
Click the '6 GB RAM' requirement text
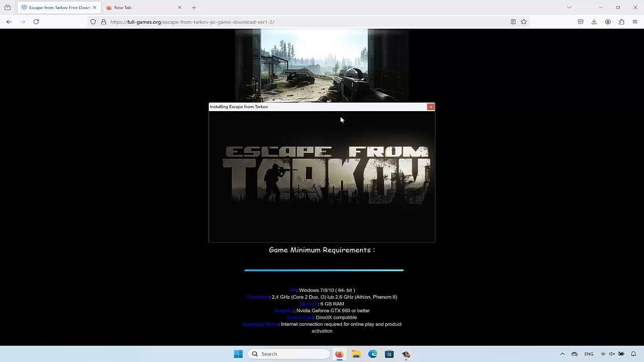332,304
